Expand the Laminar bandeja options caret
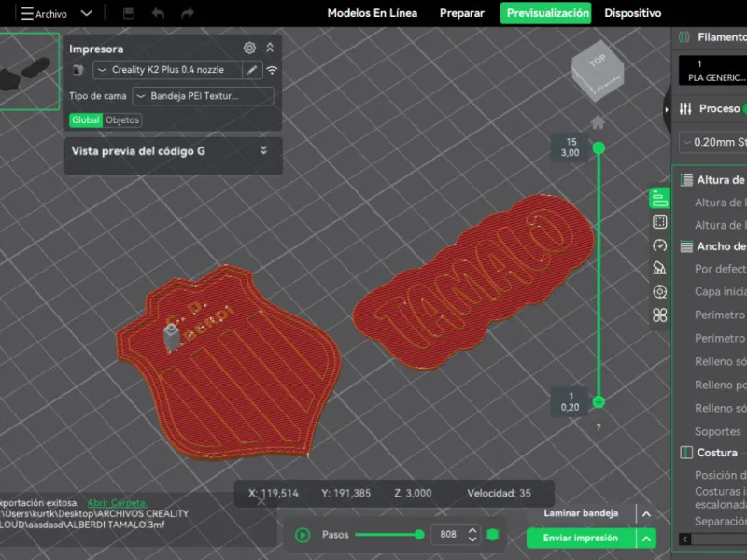747x560 pixels. pos(646,514)
